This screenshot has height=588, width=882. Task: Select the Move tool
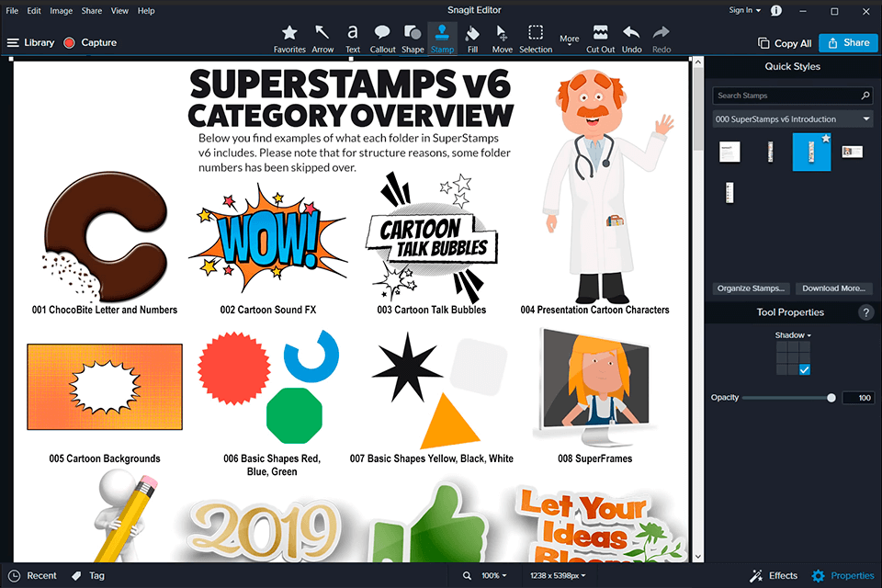coord(502,39)
